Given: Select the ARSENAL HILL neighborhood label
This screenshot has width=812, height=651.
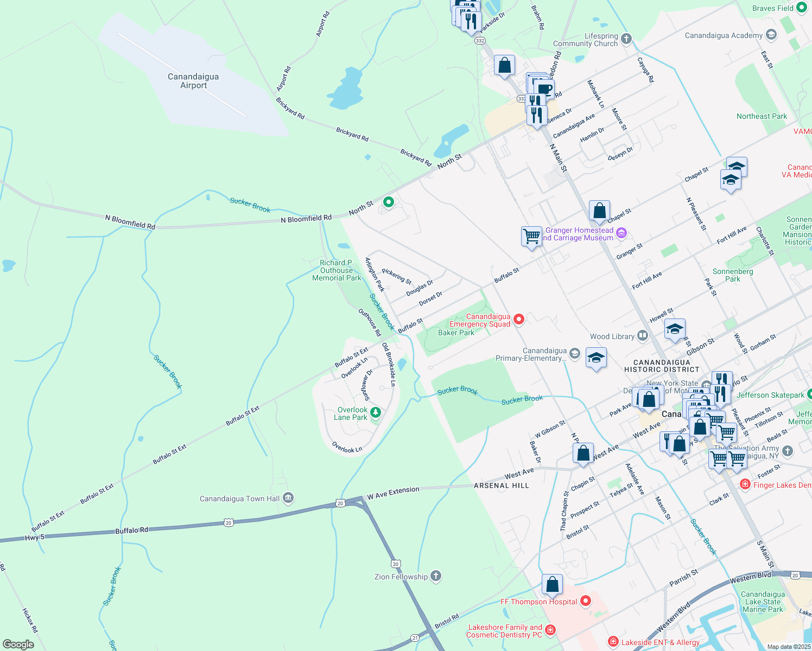Looking at the screenshot, I should [x=501, y=486].
